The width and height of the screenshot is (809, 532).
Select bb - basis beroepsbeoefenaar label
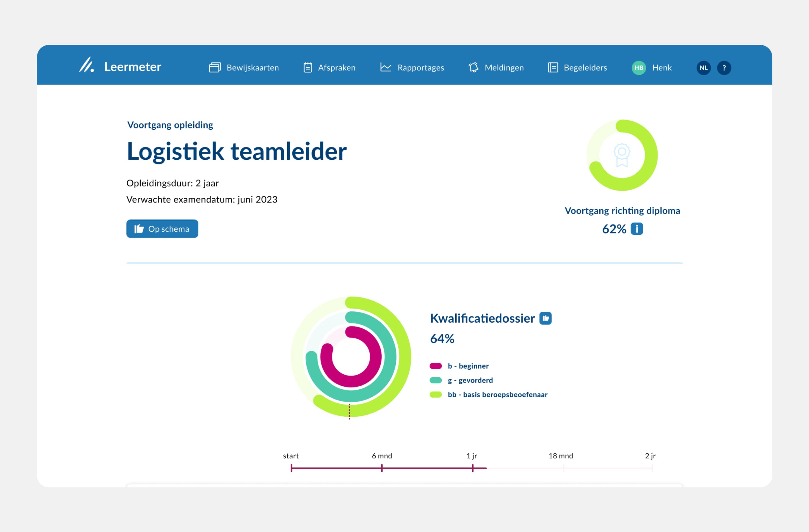(x=497, y=394)
